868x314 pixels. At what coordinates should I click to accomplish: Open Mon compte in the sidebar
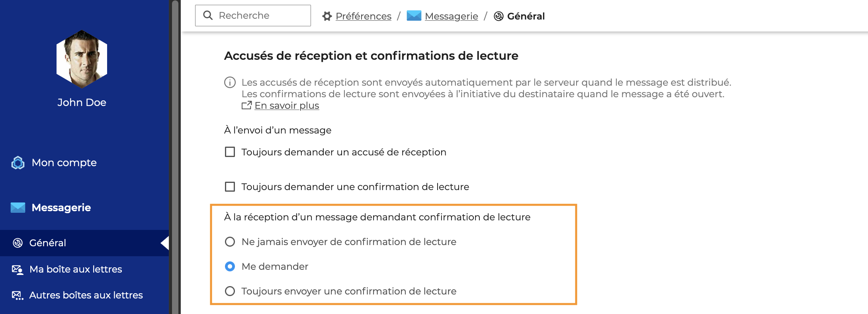coord(64,163)
